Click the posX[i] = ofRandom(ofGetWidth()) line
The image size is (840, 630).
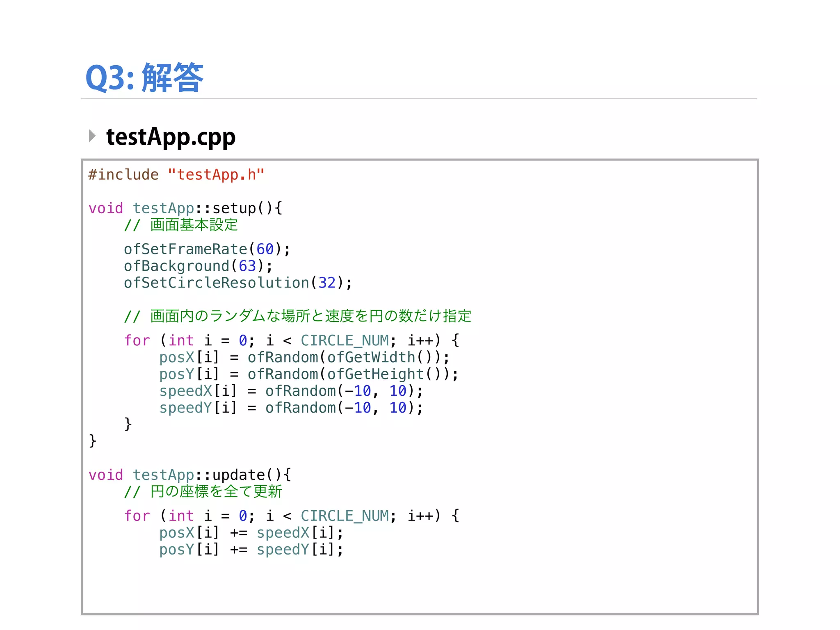[x=304, y=358]
